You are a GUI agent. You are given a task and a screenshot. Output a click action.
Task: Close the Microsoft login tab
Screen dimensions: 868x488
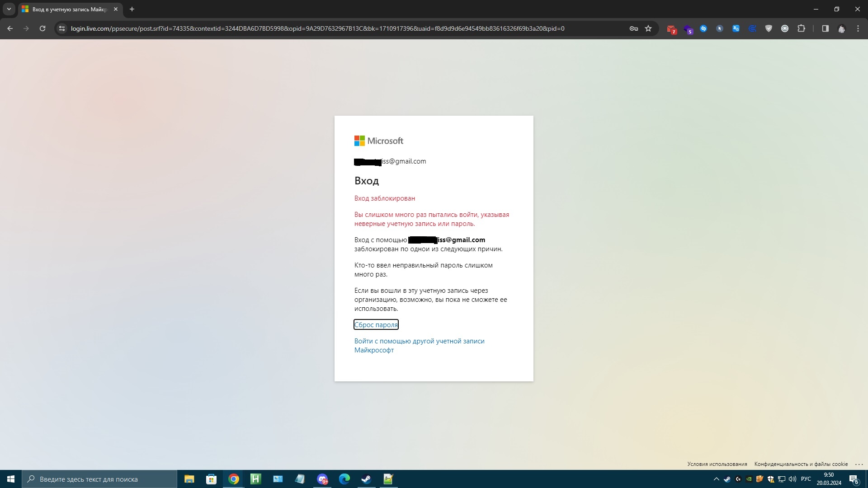click(x=115, y=9)
